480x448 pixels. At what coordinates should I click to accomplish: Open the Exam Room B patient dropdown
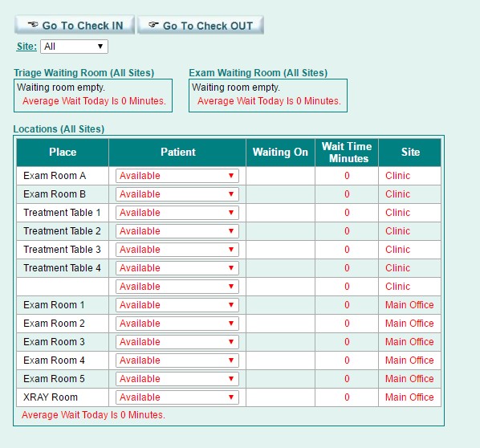click(x=177, y=194)
